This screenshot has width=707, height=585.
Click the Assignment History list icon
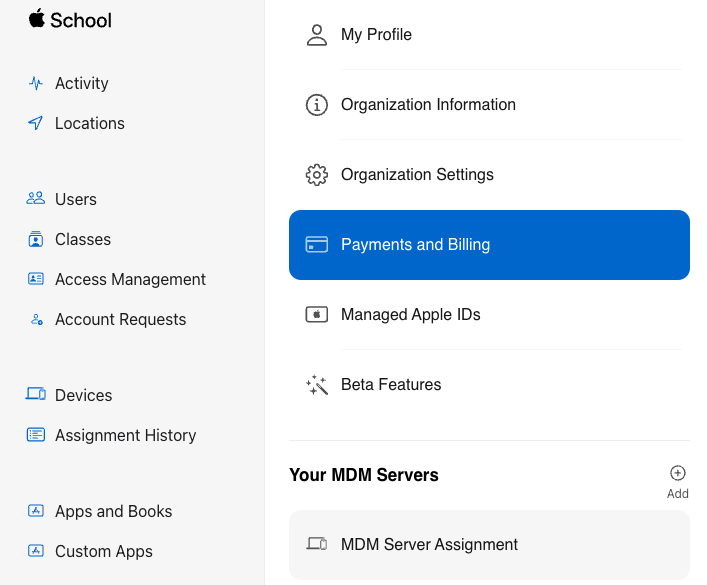point(36,435)
